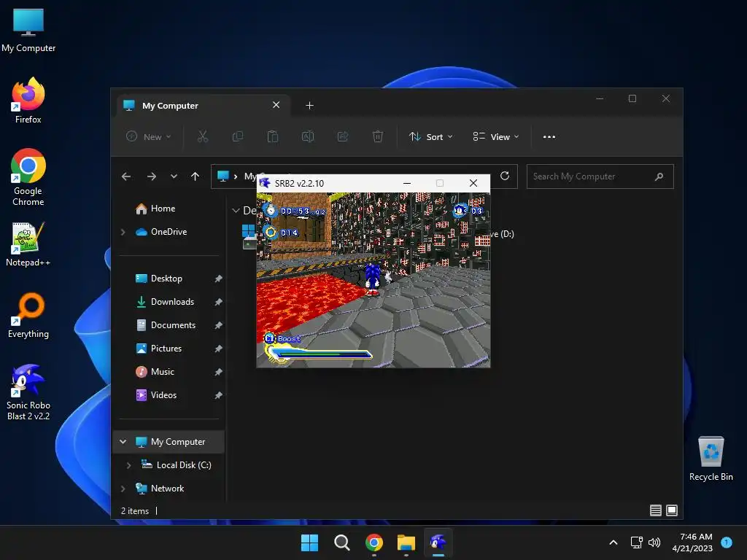This screenshot has width=747, height=560.
Task: Expand Local Disk (C:) tree node
Action: pos(128,465)
